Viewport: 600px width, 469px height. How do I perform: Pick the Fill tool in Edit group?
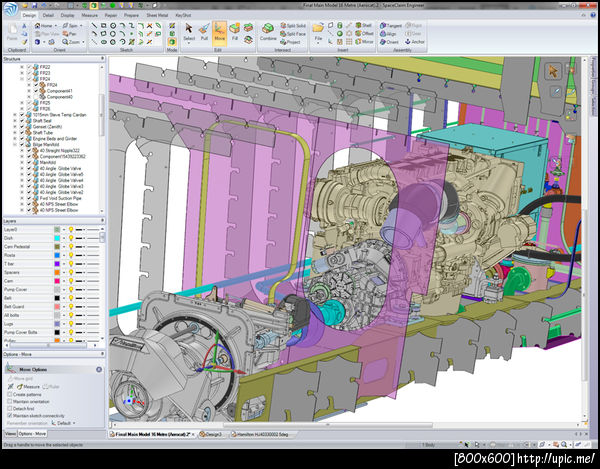(x=235, y=32)
